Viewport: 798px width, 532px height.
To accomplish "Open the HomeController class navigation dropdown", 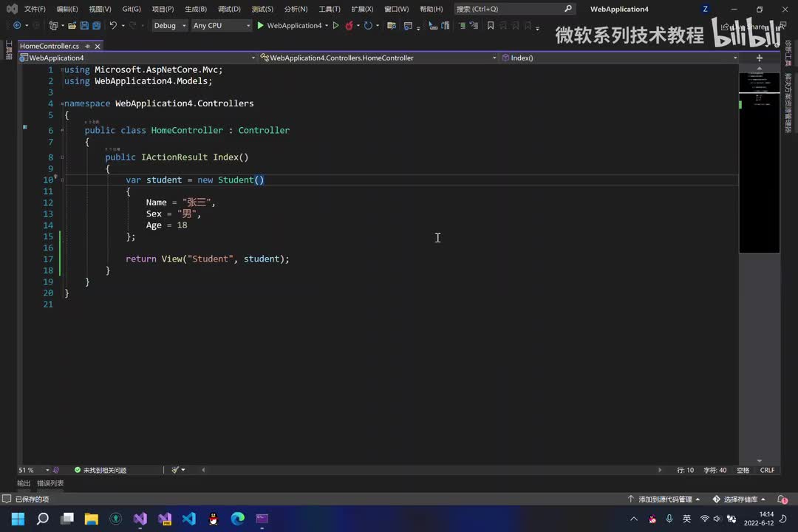I will coord(378,58).
